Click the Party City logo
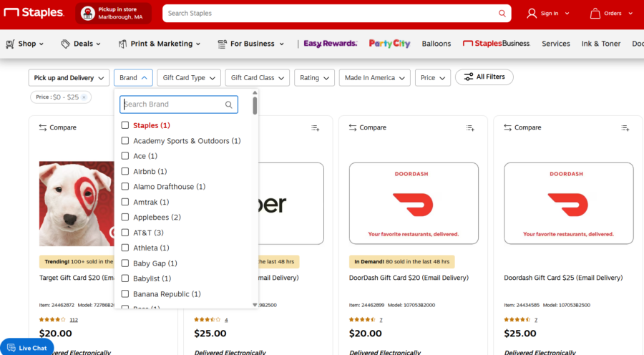644x355 pixels. click(x=389, y=44)
